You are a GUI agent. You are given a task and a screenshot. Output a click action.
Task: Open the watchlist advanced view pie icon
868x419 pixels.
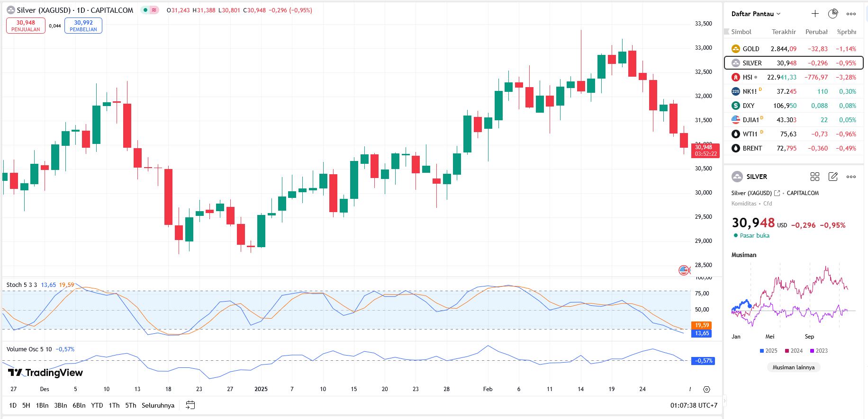coord(833,14)
